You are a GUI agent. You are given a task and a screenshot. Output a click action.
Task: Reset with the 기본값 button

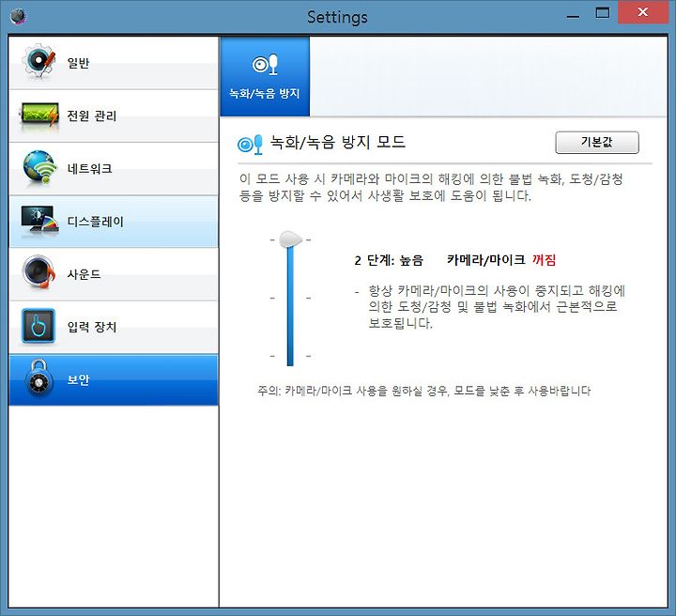(x=597, y=142)
